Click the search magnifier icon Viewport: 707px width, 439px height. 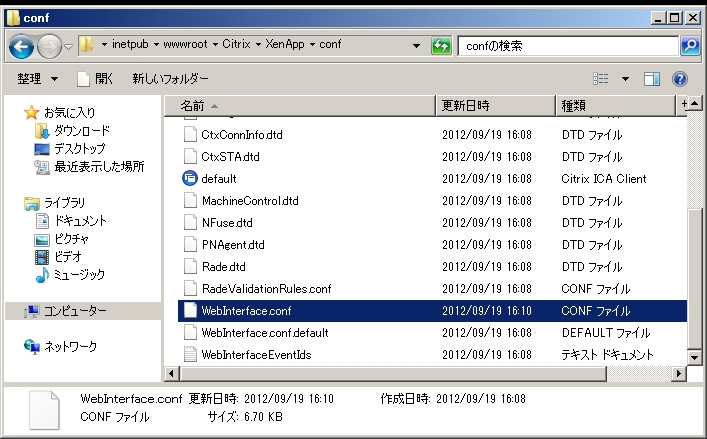click(x=689, y=46)
